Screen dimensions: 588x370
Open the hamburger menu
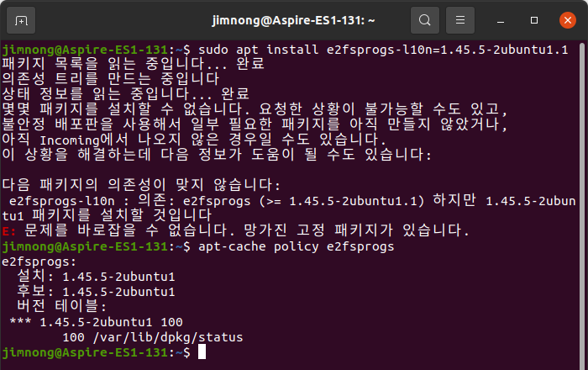click(460, 20)
